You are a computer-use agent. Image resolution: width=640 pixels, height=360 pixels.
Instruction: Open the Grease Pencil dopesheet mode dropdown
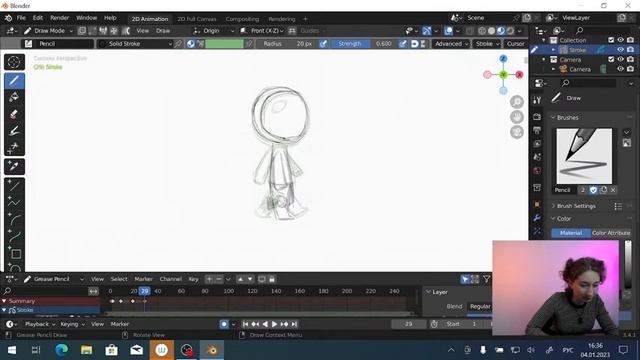(x=53, y=279)
